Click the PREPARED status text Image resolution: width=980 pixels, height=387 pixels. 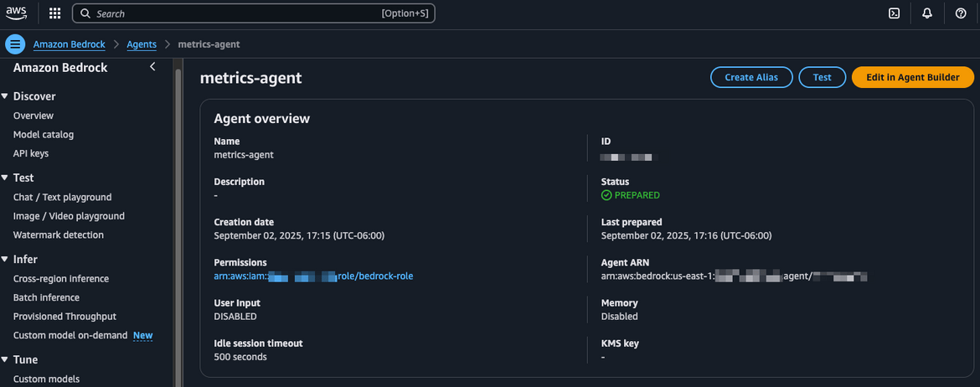click(x=637, y=195)
